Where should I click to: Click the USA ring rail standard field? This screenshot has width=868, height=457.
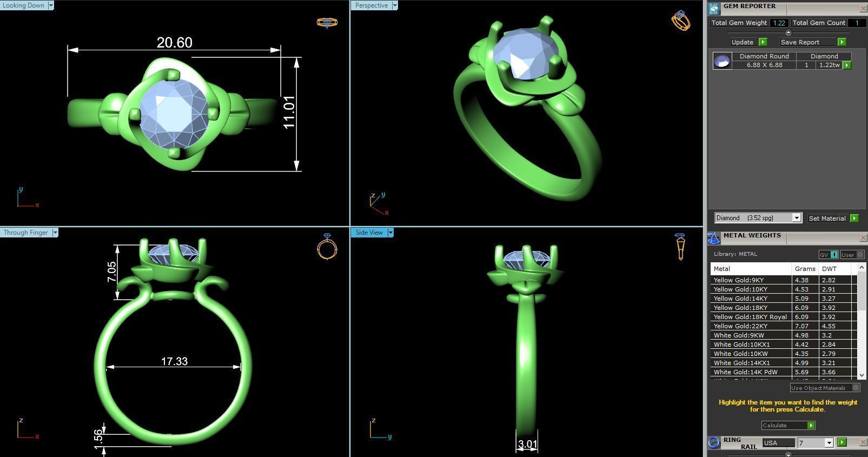779,443
